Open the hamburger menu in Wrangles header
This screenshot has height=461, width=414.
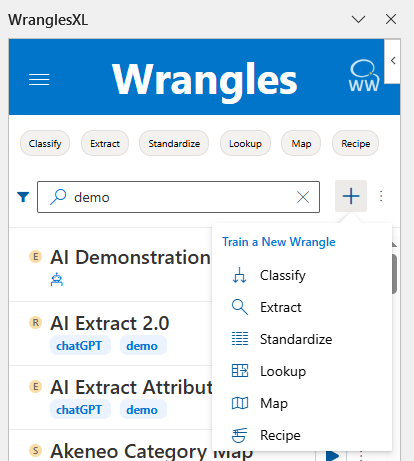tap(39, 79)
